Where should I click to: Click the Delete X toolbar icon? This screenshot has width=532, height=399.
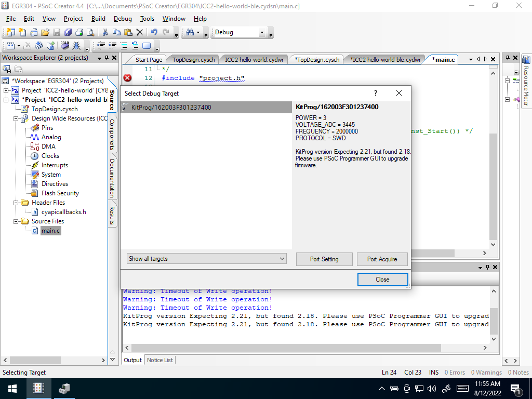coord(139,32)
